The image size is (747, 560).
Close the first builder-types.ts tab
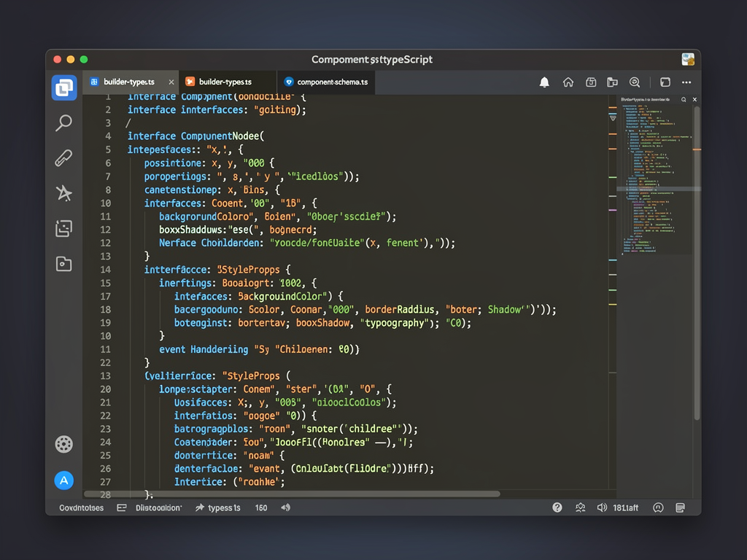coord(171,82)
